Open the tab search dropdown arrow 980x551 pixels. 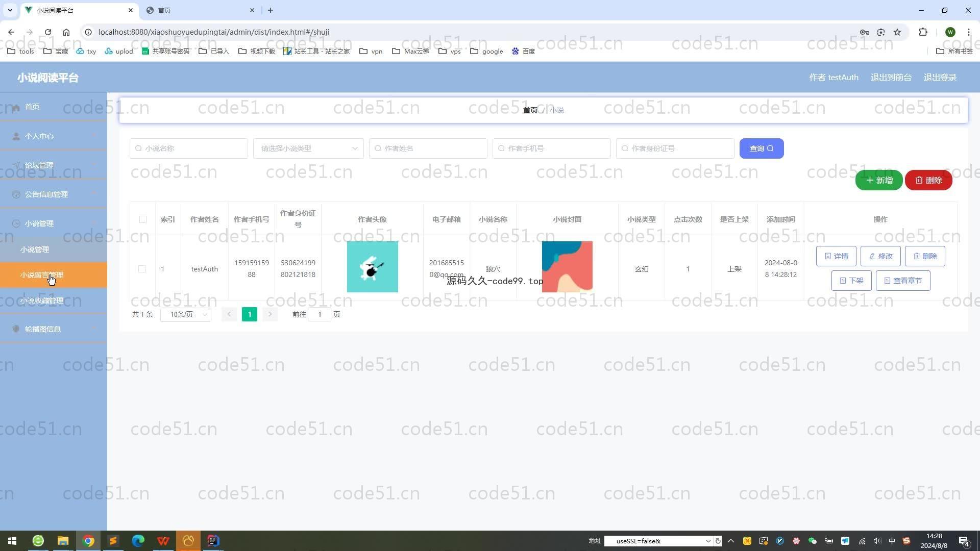click(10, 10)
